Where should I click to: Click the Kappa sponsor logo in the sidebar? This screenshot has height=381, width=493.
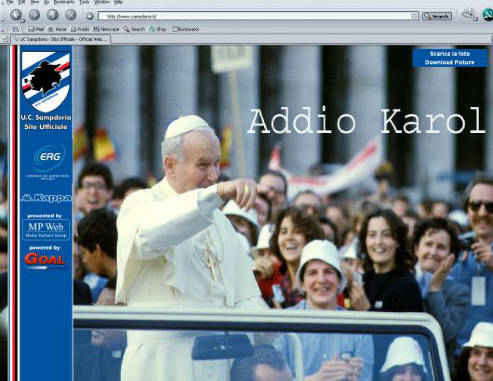(x=46, y=198)
